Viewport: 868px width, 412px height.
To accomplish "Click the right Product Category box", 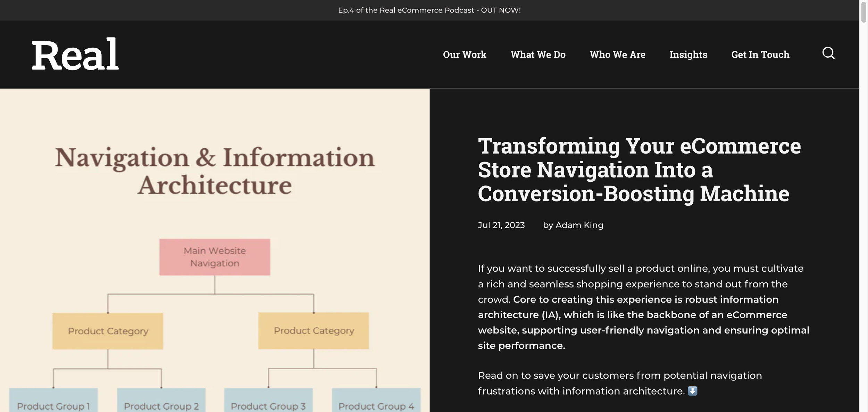I will click(x=314, y=331).
